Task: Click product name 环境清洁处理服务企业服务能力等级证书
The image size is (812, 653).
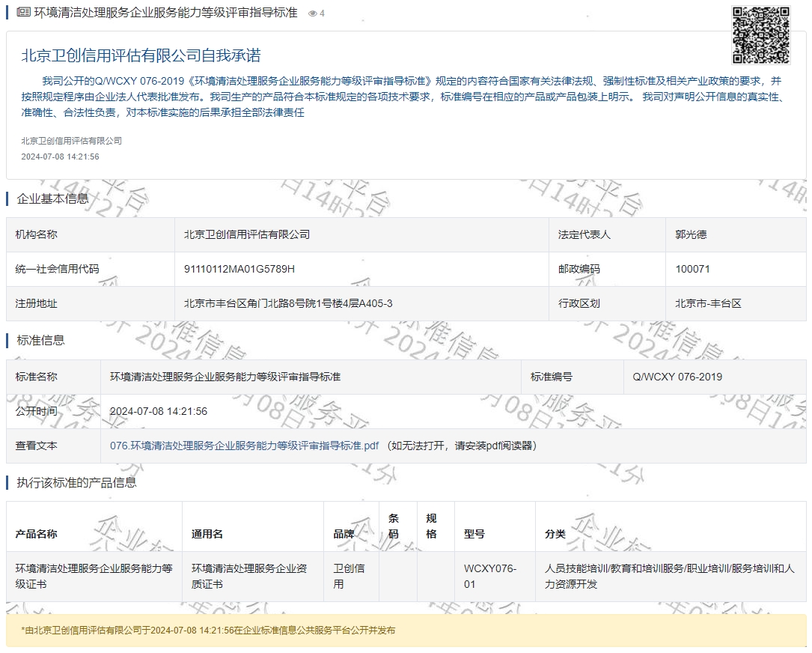Action: [x=94, y=577]
